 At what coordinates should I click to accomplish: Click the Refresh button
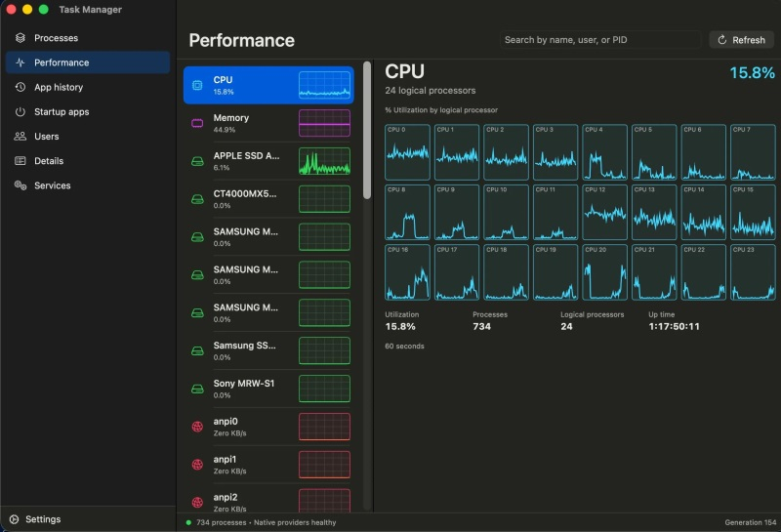click(x=741, y=40)
